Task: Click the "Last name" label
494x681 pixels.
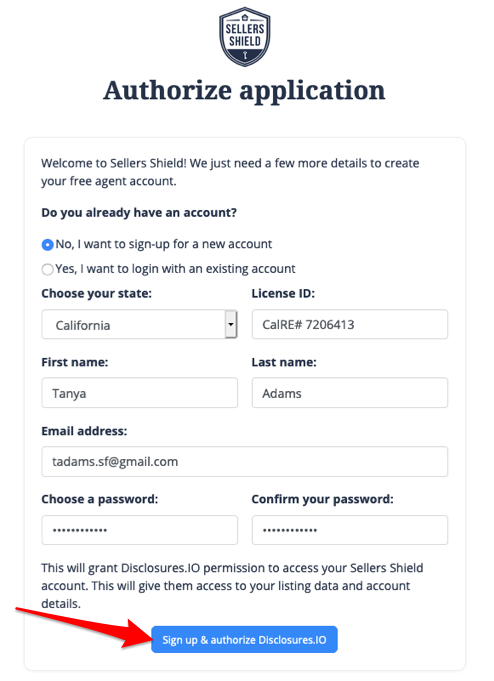Action: click(284, 362)
